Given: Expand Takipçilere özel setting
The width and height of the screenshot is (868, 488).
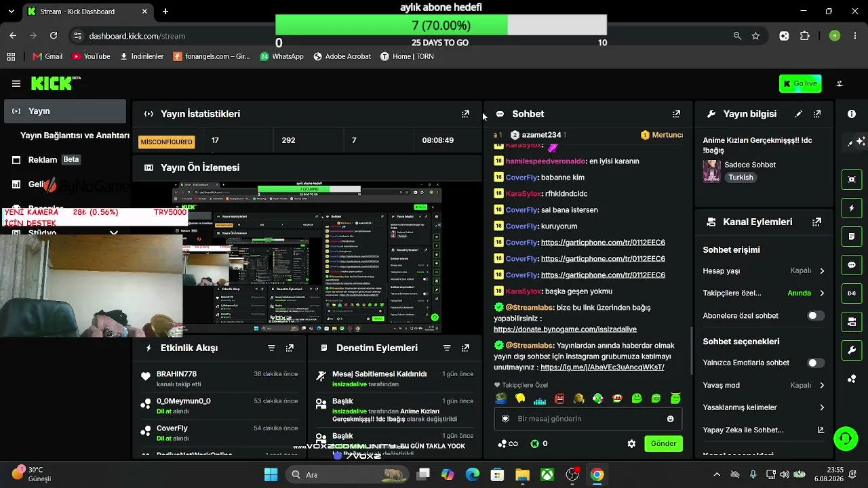Looking at the screenshot, I should 764,293.
